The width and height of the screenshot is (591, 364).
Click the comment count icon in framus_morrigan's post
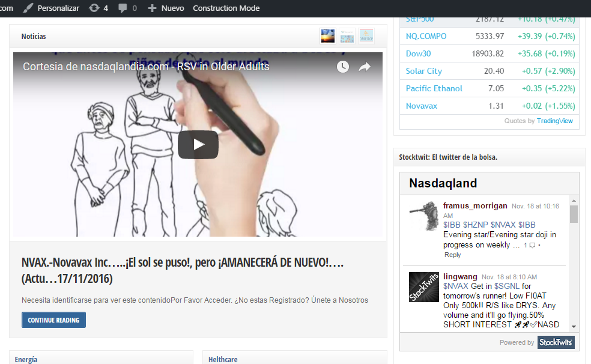pyautogui.click(x=532, y=245)
